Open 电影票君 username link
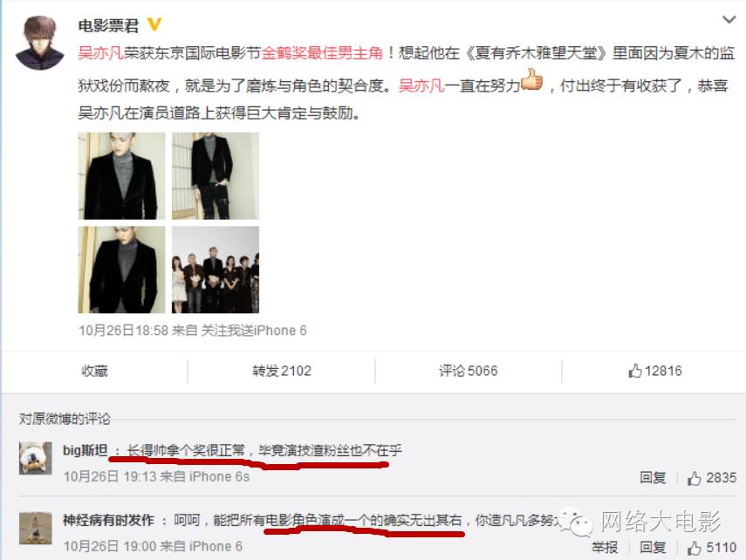This screenshot has height=560, width=746. [x=108, y=25]
